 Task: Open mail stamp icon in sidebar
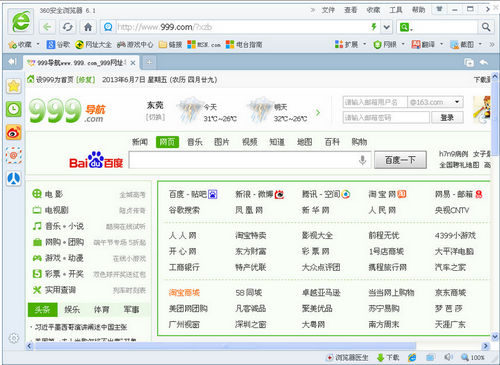coord(14,156)
